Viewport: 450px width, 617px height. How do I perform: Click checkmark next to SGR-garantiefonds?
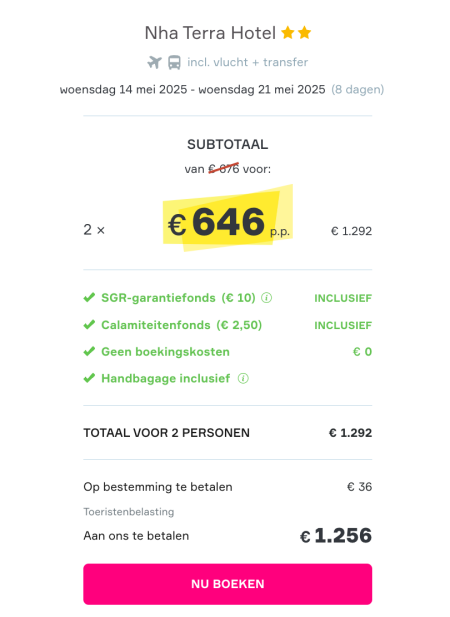89,297
